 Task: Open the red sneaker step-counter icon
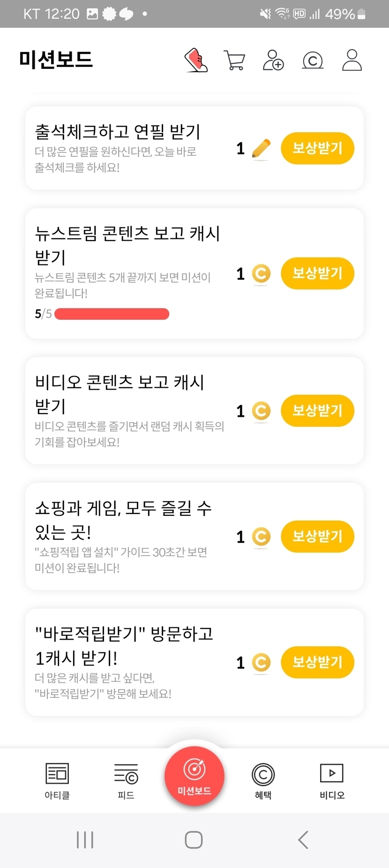pyautogui.click(x=196, y=60)
